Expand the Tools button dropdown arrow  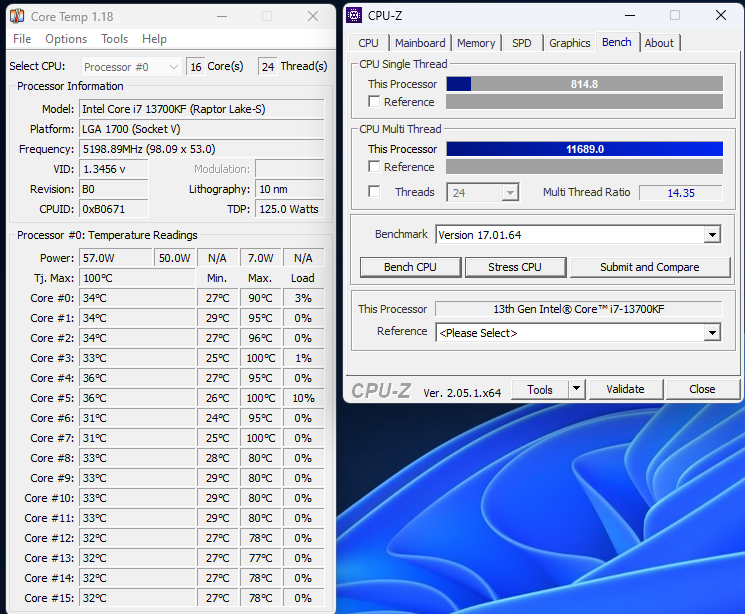pos(576,389)
